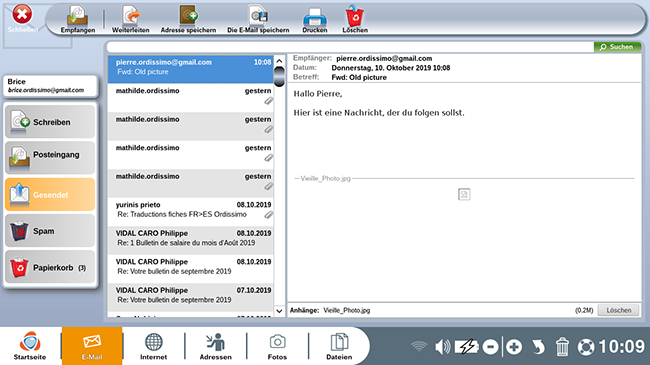
Task: Delete email with toolbar Löschen bin
Action: (355, 19)
